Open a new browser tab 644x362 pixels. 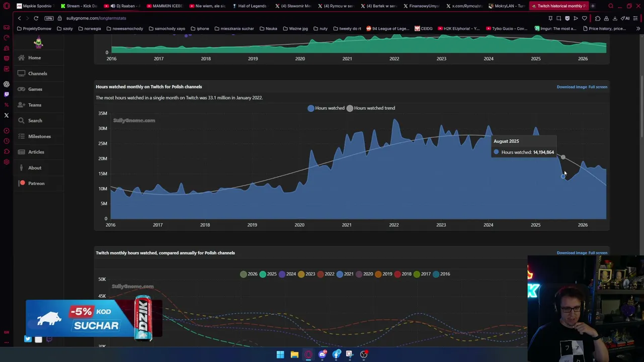click(x=593, y=6)
